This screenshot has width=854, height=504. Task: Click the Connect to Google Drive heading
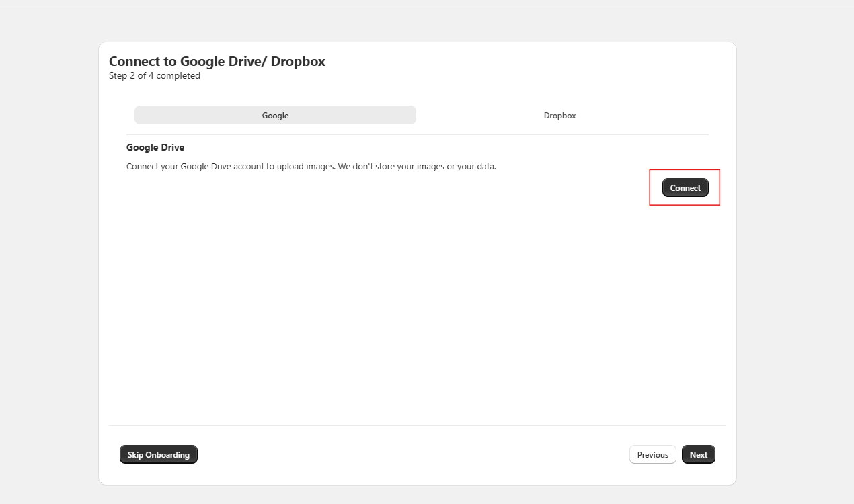point(217,61)
